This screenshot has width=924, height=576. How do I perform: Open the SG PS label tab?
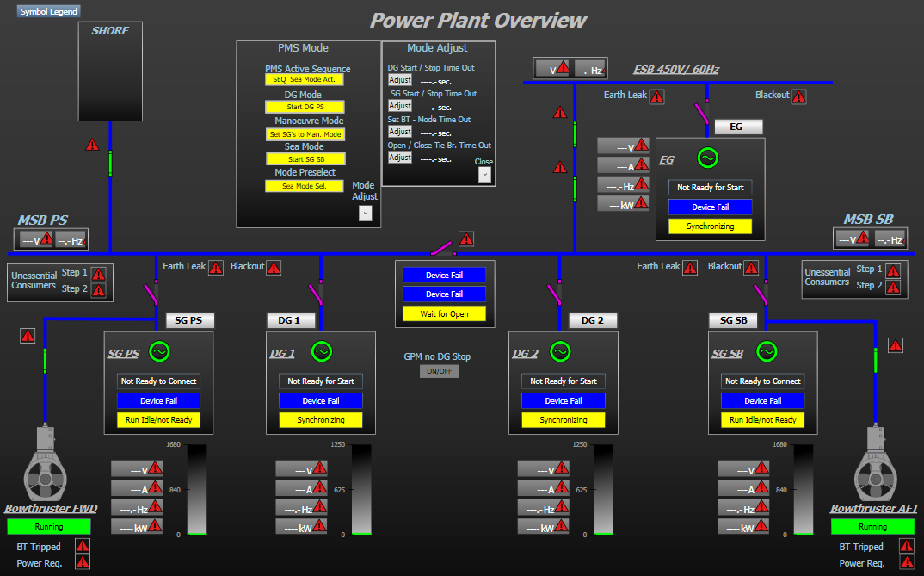coord(189,320)
